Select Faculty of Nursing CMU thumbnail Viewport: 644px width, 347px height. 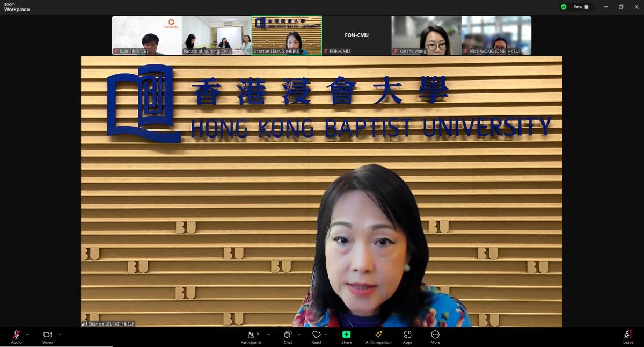(x=217, y=35)
